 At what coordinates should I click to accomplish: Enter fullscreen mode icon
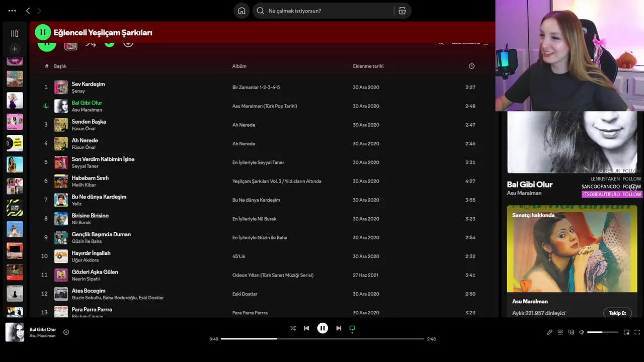(637, 332)
